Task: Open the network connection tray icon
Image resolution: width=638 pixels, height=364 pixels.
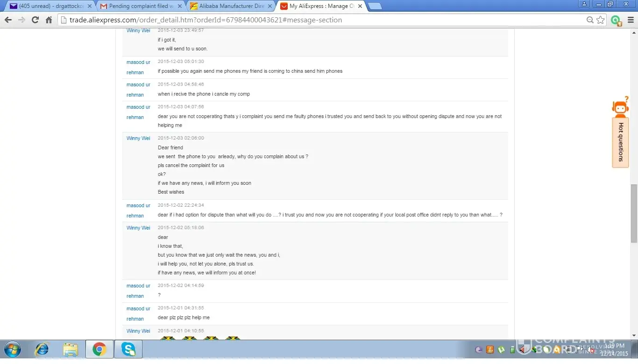Action: pyautogui.click(x=568, y=350)
